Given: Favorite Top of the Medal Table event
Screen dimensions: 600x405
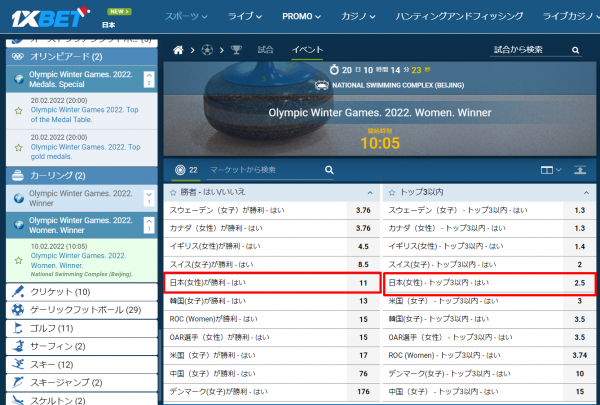Looking at the screenshot, I should 18,111.
